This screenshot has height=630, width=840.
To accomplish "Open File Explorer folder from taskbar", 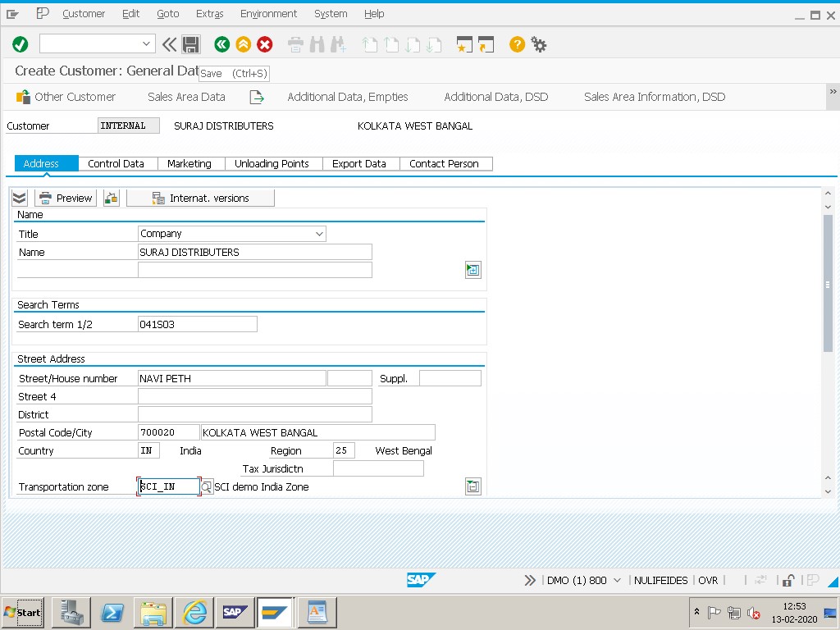I will point(153,612).
